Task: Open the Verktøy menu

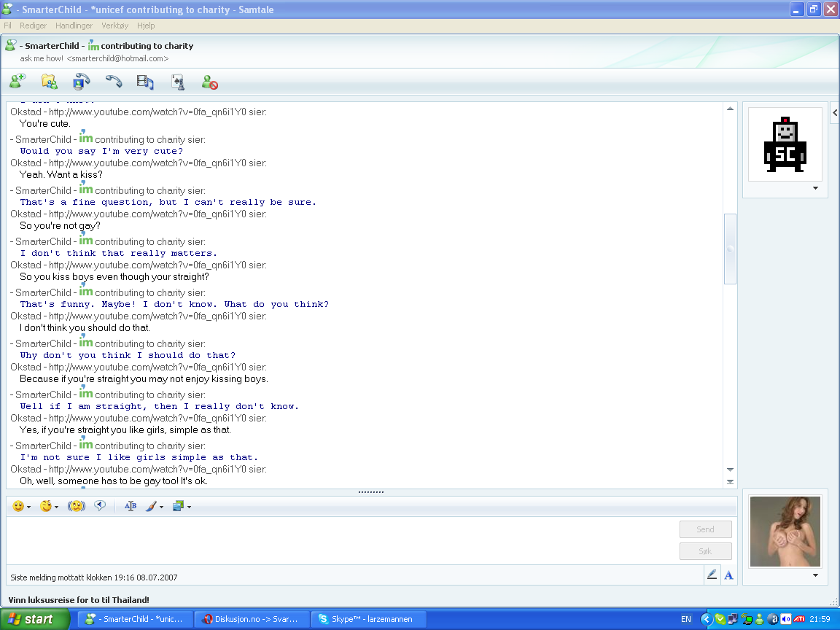Action: pyautogui.click(x=114, y=26)
